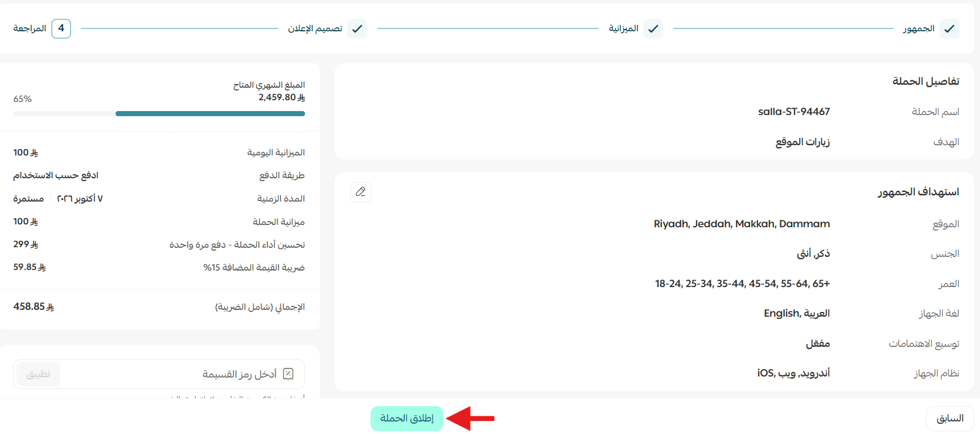Go back using the السابق button
This screenshot has width=980, height=434.
point(950,419)
